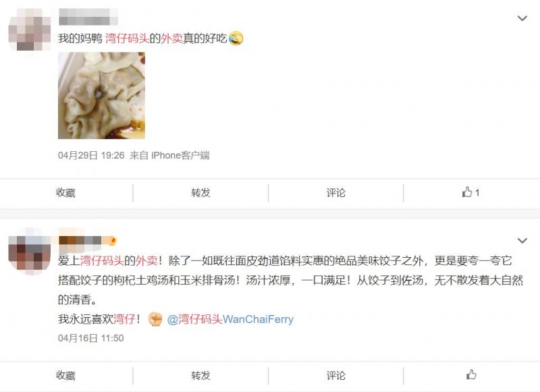Like the first post with thumbs-up icon
Viewport: 540px width, 392px height.
470,192
